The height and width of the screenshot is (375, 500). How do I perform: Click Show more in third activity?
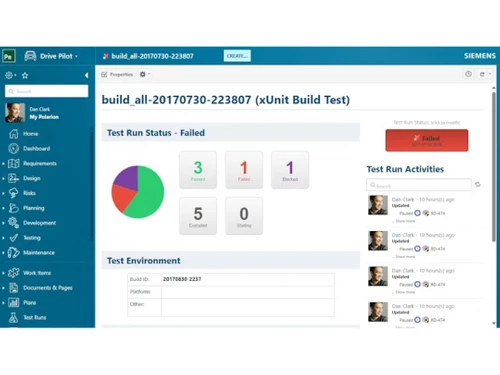click(x=405, y=292)
